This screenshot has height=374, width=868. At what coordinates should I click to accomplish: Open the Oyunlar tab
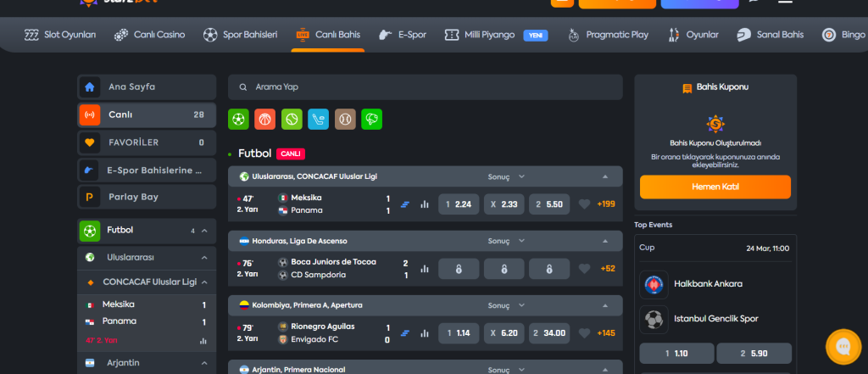[x=693, y=35]
